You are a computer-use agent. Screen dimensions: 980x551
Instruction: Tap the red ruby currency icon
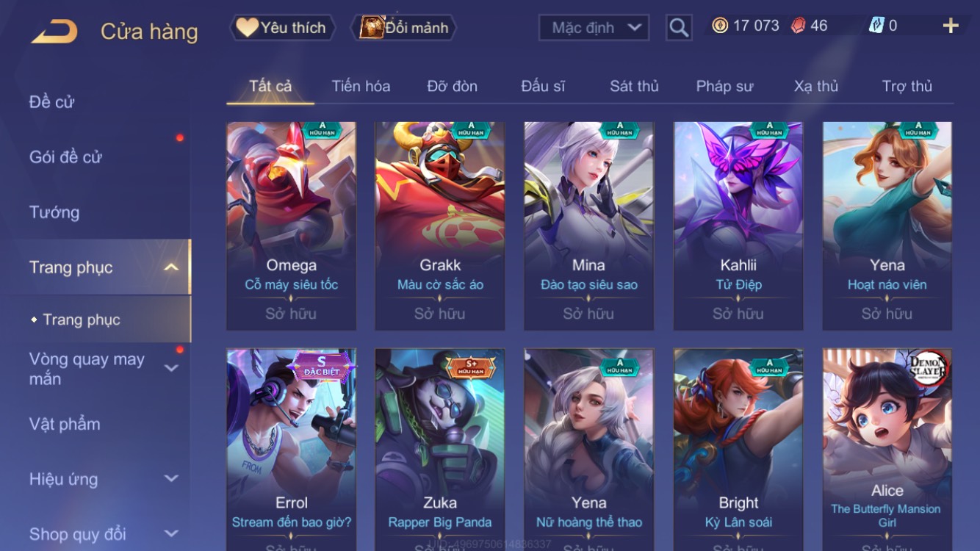click(x=798, y=26)
